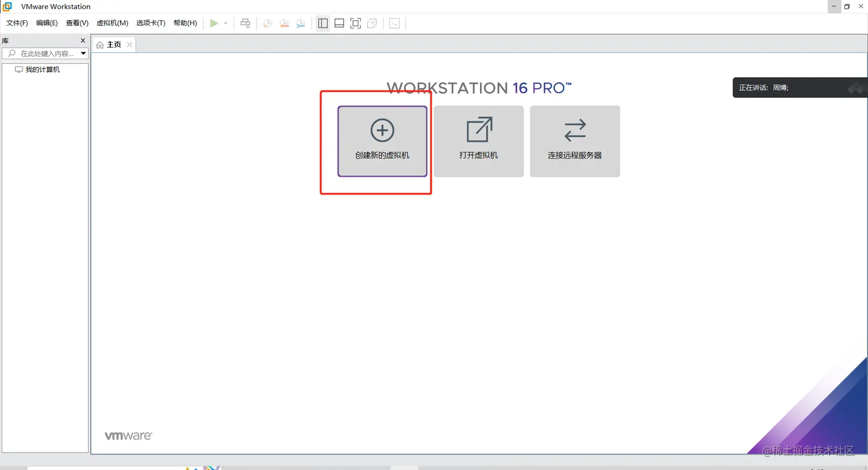Open the 虚拟机(M) menu
868x470 pixels.
113,23
